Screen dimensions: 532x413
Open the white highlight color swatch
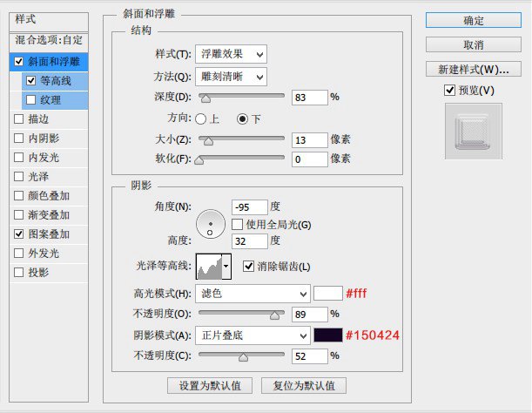(328, 294)
